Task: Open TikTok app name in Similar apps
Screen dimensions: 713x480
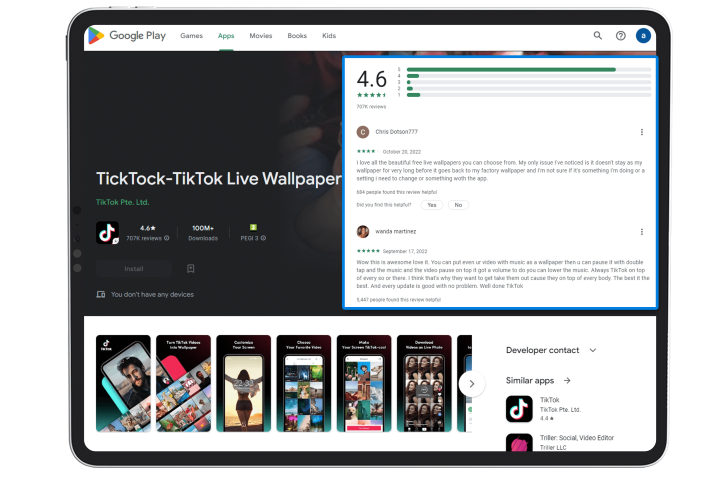Action: 549,400
